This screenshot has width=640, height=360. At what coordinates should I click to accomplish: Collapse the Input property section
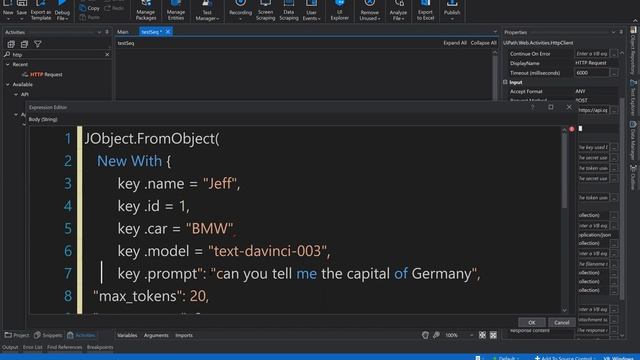[x=505, y=82]
